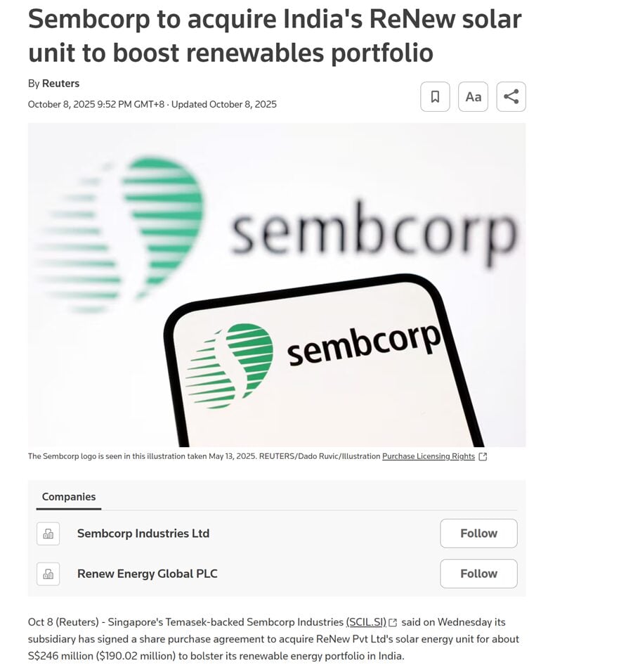Click the article headline about Sembcorp
The image size is (633, 672).
(x=275, y=35)
